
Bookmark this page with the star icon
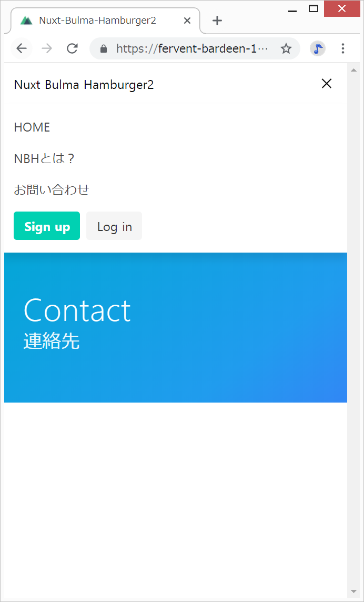[x=286, y=48]
